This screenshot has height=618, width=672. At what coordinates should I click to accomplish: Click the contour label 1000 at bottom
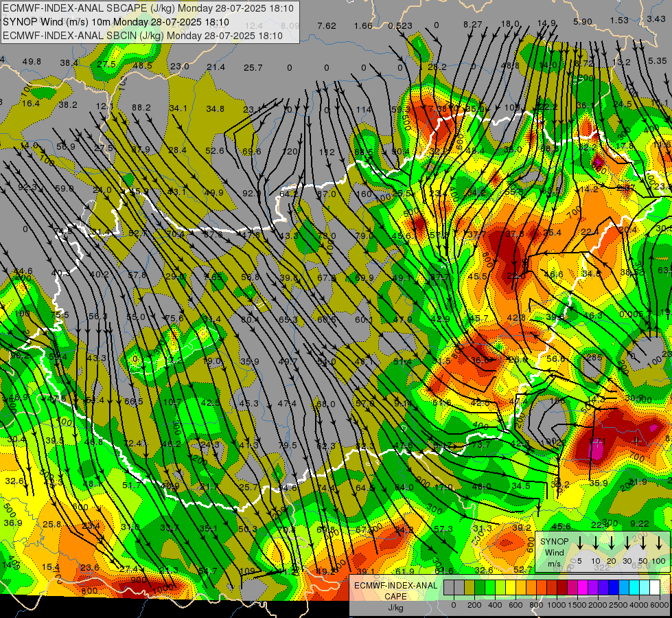click(x=163, y=588)
